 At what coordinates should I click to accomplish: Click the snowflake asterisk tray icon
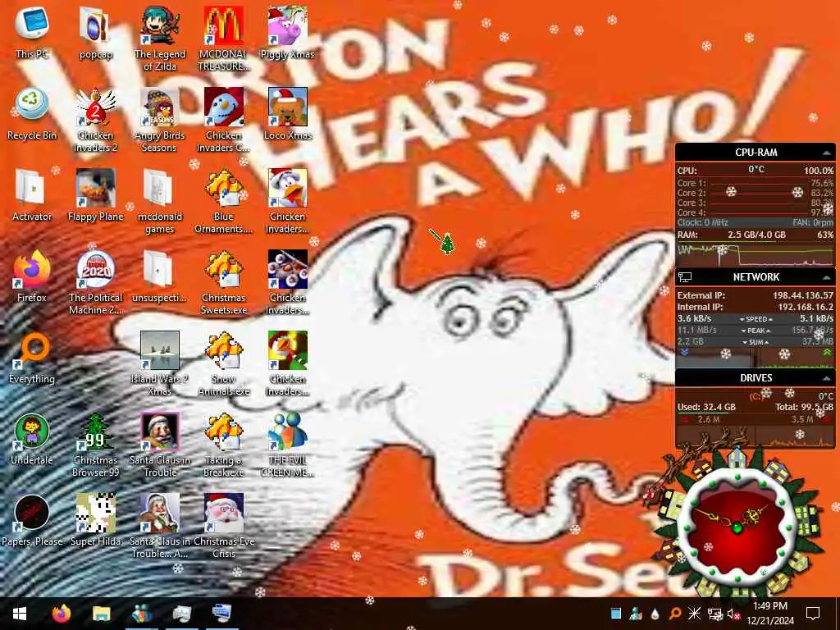[694, 614]
